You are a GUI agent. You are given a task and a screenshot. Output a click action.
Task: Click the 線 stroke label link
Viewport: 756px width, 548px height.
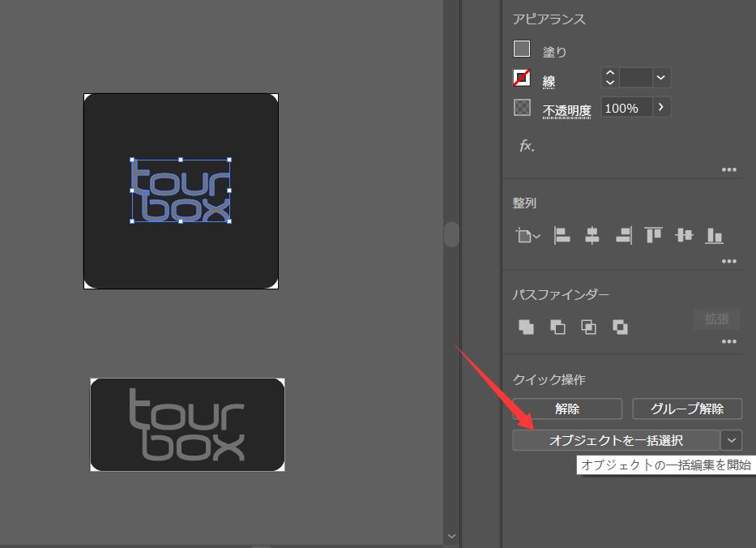click(549, 81)
